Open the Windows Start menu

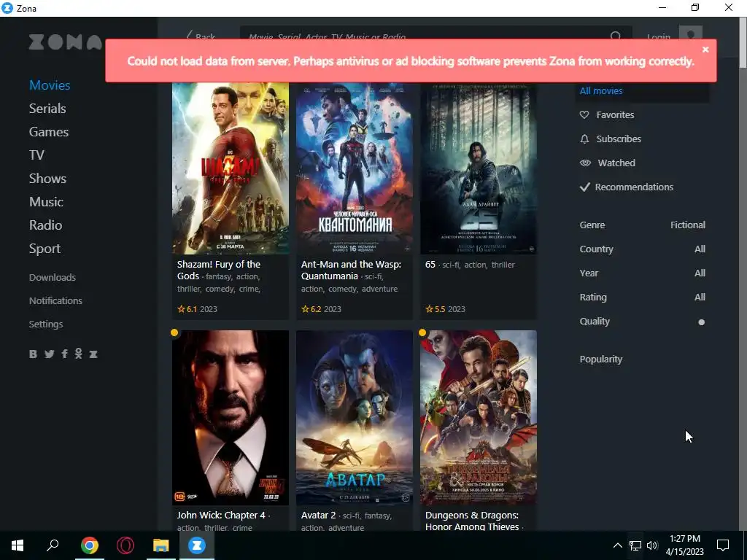[x=18, y=545]
